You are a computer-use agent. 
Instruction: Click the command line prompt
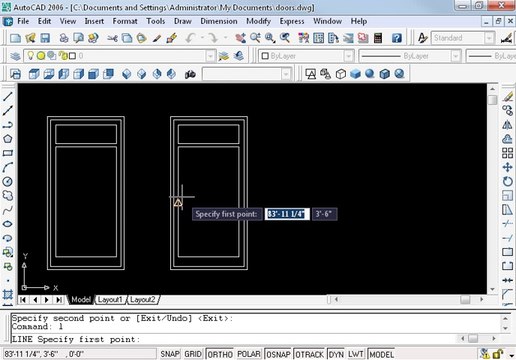tap(233, 339)
